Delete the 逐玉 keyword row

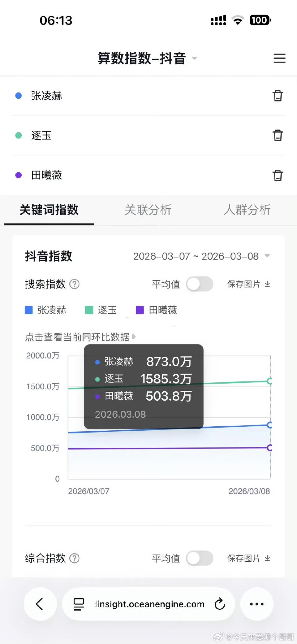click(x=278, y=135)
